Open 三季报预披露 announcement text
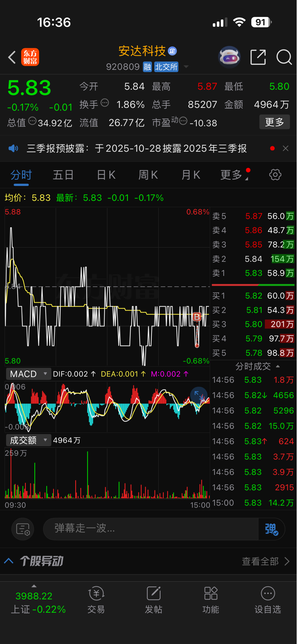 [x=137, y=149]
